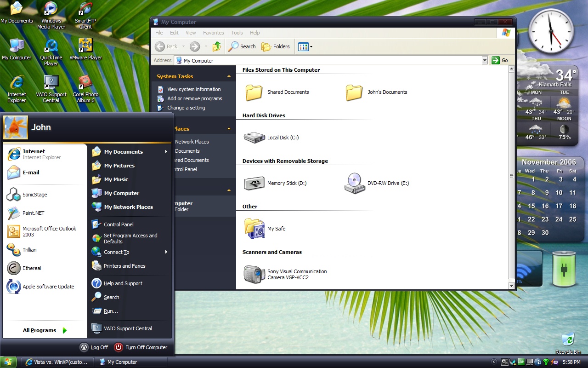588x368 pixels.
Task: Click the Up folder toolbar icon
Action: [217, 46]
